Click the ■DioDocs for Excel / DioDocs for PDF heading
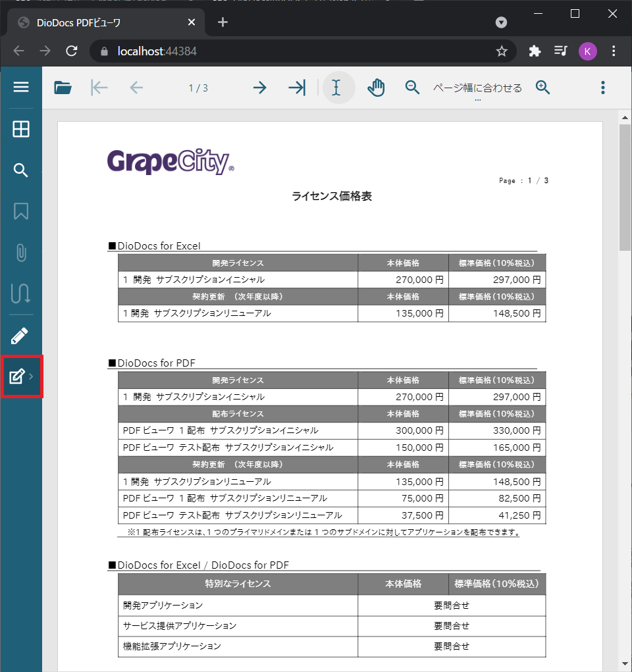Viewport: 632px width, 672px height. coord(199,565)
